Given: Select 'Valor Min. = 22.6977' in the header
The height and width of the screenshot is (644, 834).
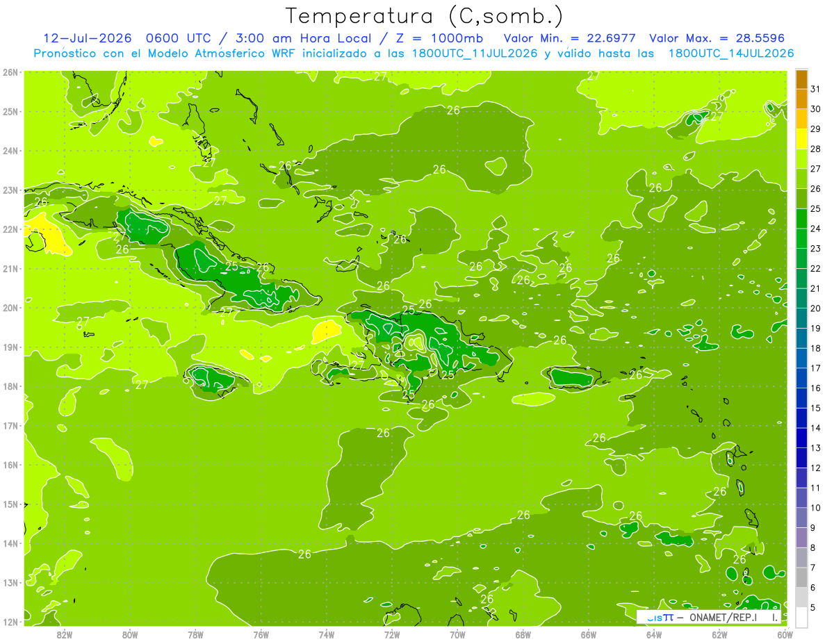Looking at the screenshot, I should pyautogui.click(x=570, y=38).
